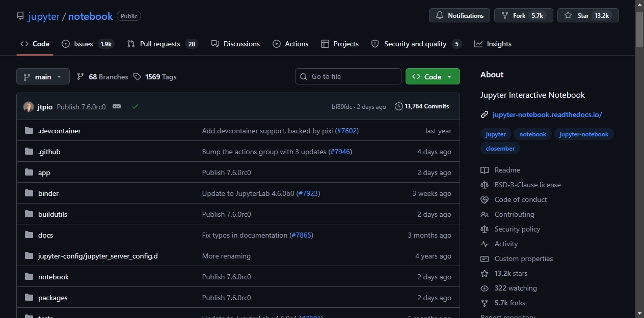
Task: Click the folder icon beside docs
Action: 29,235
